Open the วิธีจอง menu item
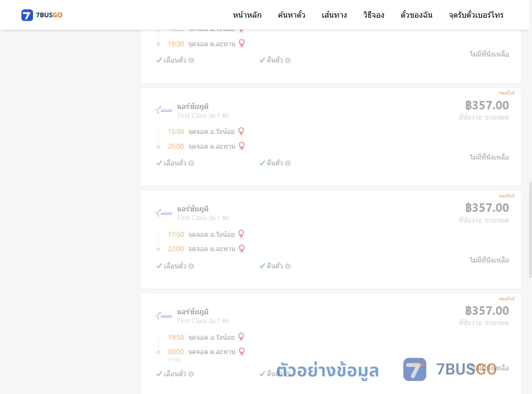The width and height of the screenshot is (532, 394). click(373, 15)
